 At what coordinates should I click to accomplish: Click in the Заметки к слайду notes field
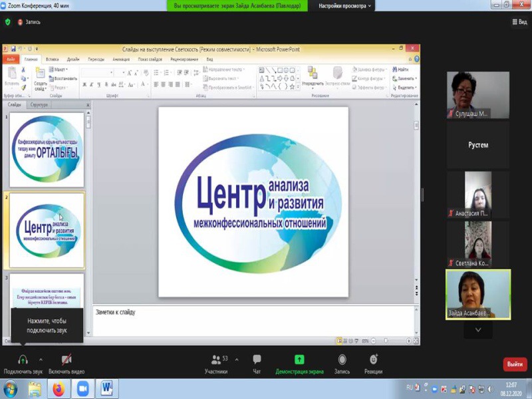[x=253, y=321]
